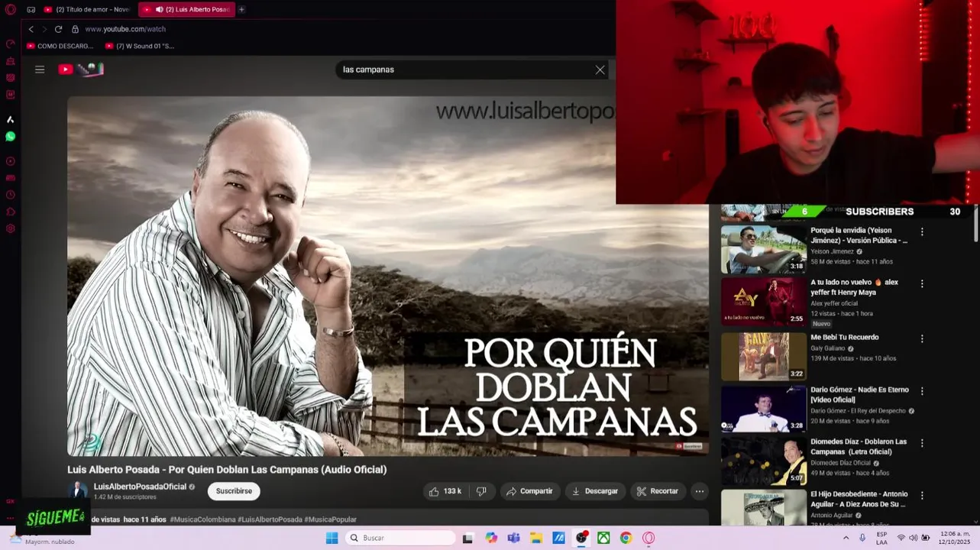Screen dimensions: 980x550
Task: Open 'COMO DESCARG...' bookmark
Action: click(60, 46)
